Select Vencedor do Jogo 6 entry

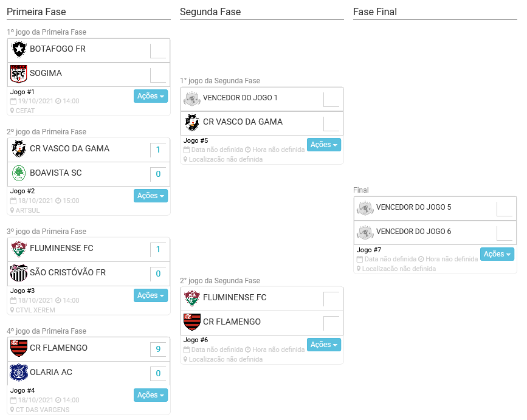tap(413, 232)
